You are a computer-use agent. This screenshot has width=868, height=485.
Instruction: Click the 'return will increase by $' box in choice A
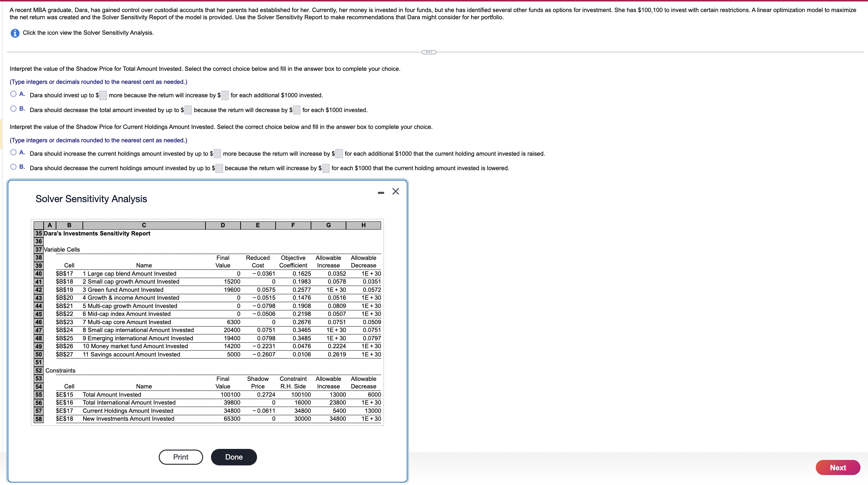pyautogui.click(x=224, y=96)
